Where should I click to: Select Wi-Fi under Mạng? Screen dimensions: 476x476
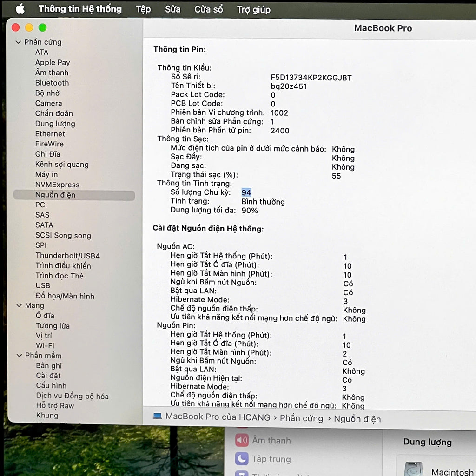[45, 345]
